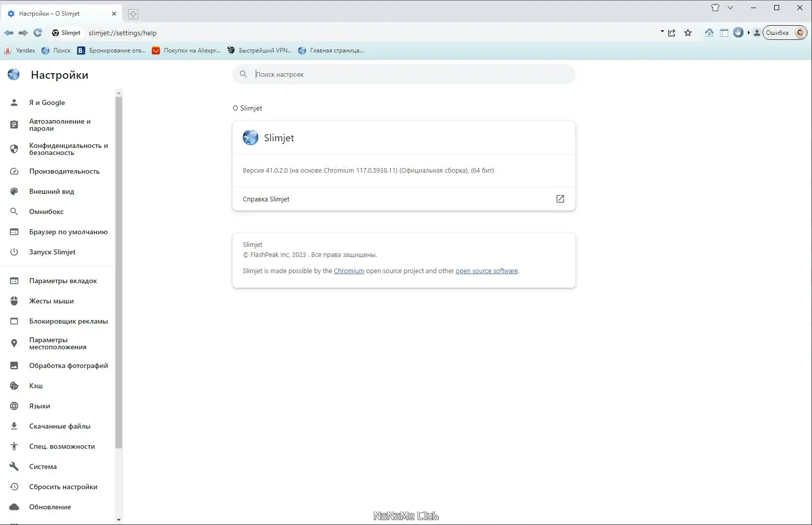Open the address bar dropdown arrow
The image size is (812, 525).
662,31
